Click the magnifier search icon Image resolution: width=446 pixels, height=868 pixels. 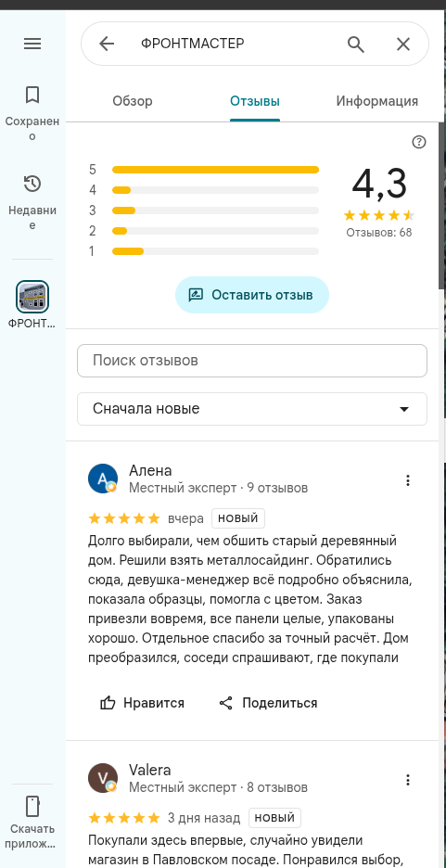coord(356,44)
